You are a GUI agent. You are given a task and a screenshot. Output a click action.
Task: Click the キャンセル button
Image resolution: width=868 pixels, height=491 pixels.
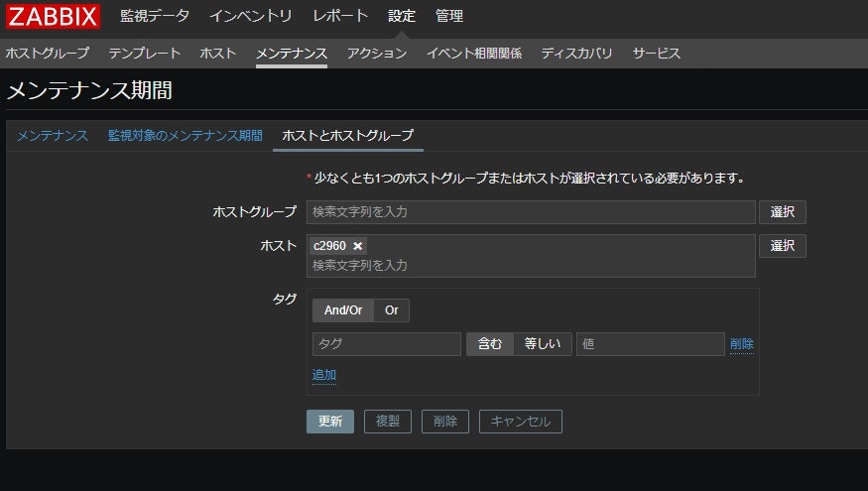(521, 422)
